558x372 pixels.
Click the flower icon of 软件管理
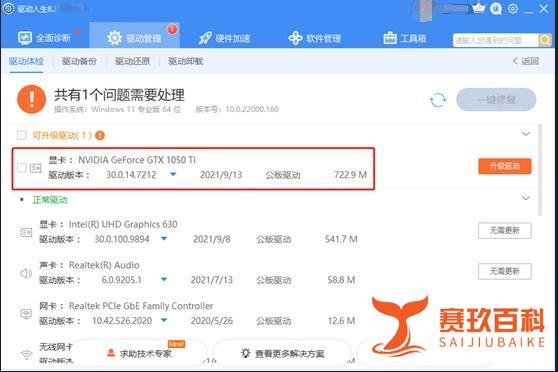(295, 38)
